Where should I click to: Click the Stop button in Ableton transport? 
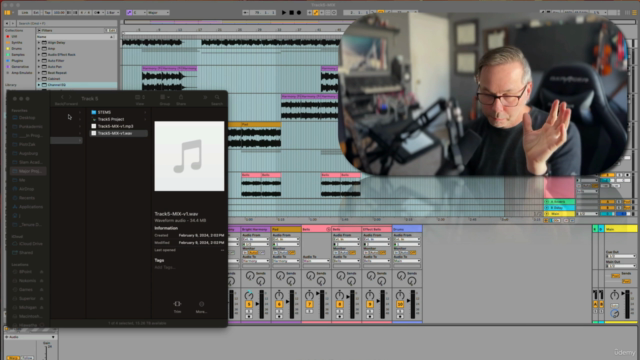click(x=291, y=13)
